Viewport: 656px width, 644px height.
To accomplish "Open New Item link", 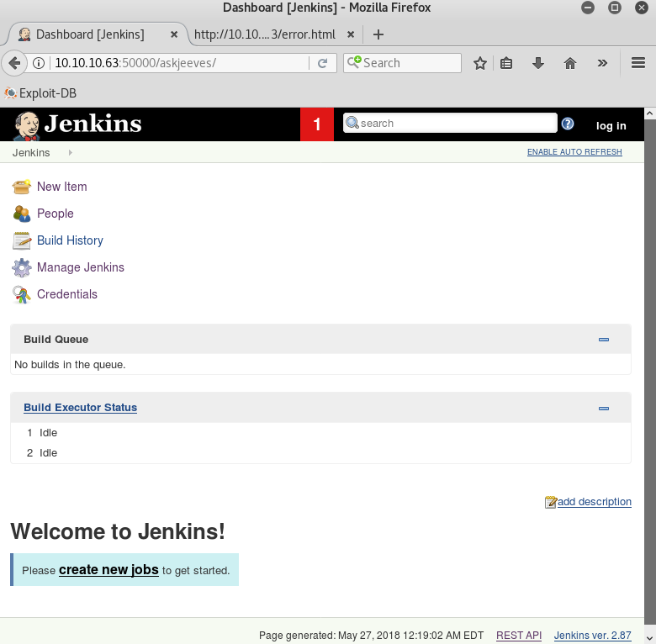I will pos(62,187).
